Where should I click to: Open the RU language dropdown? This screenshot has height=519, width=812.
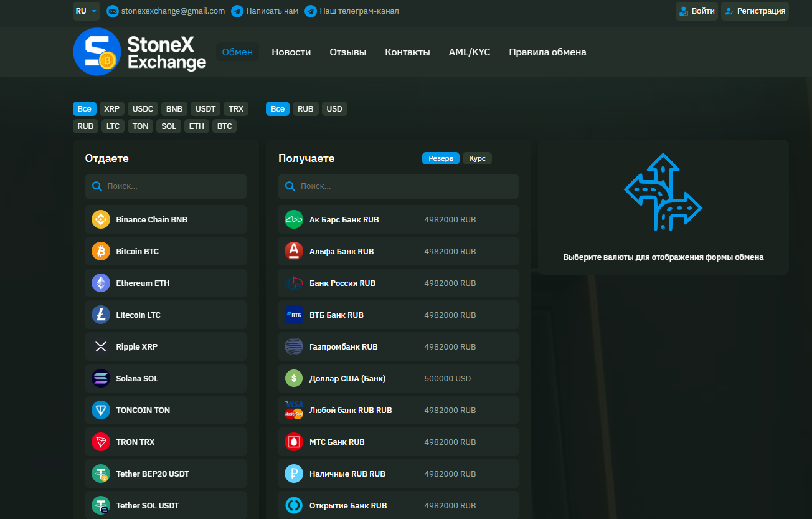tap(87, 11)
